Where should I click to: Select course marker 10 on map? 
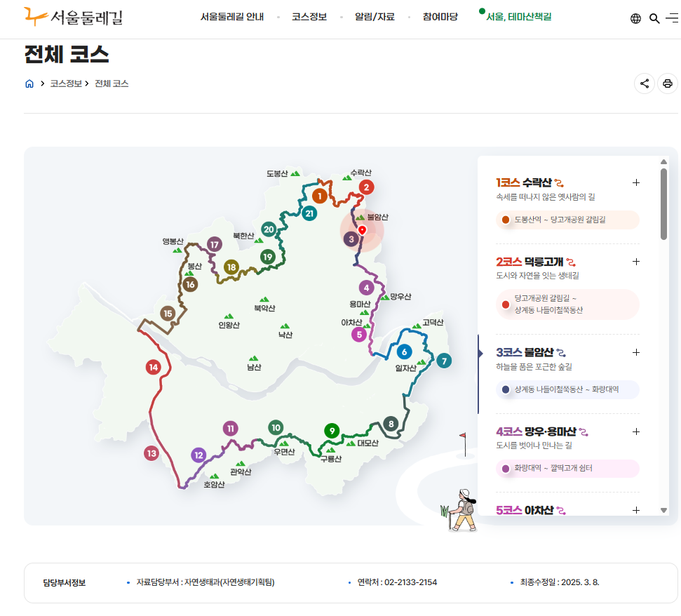pos(276,428)
